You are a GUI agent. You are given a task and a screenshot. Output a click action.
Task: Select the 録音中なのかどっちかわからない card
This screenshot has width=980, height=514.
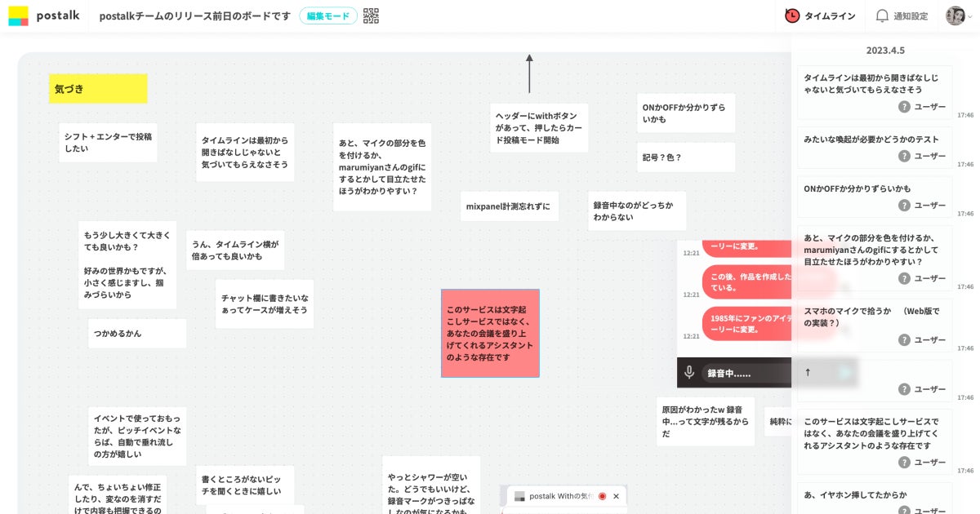point(637,210)
